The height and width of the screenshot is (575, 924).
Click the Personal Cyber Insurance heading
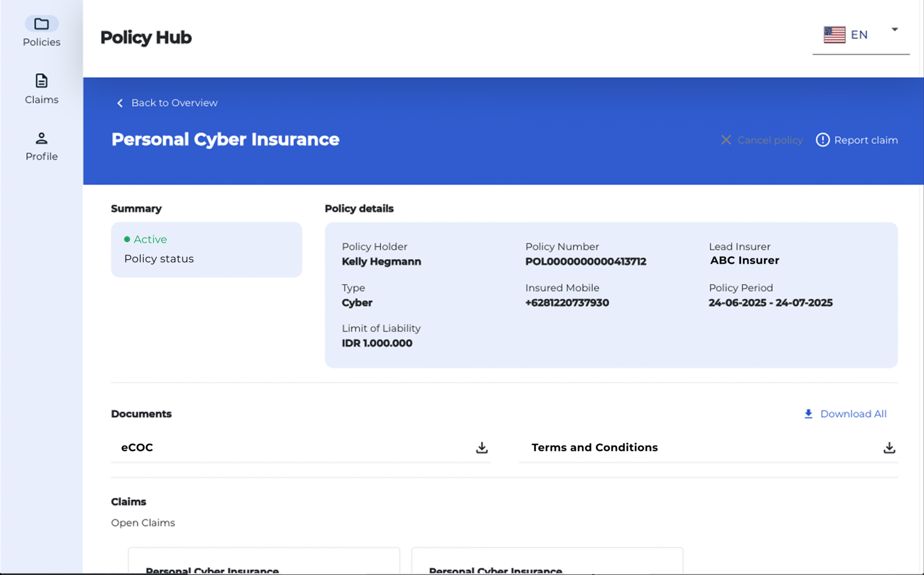point(225,140)
